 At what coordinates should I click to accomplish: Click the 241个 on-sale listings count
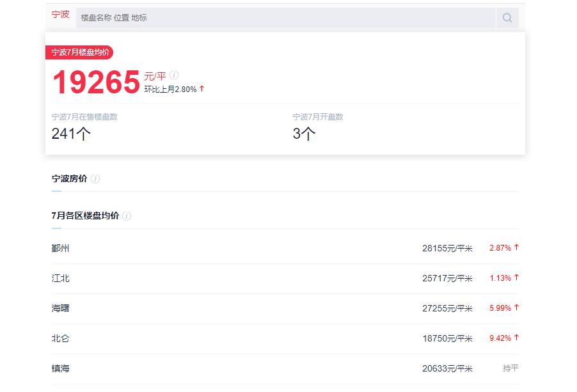pos(71,134)
